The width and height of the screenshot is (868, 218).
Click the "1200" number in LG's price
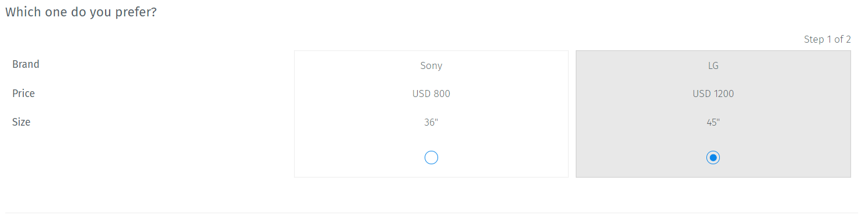[x=723, y=94]
